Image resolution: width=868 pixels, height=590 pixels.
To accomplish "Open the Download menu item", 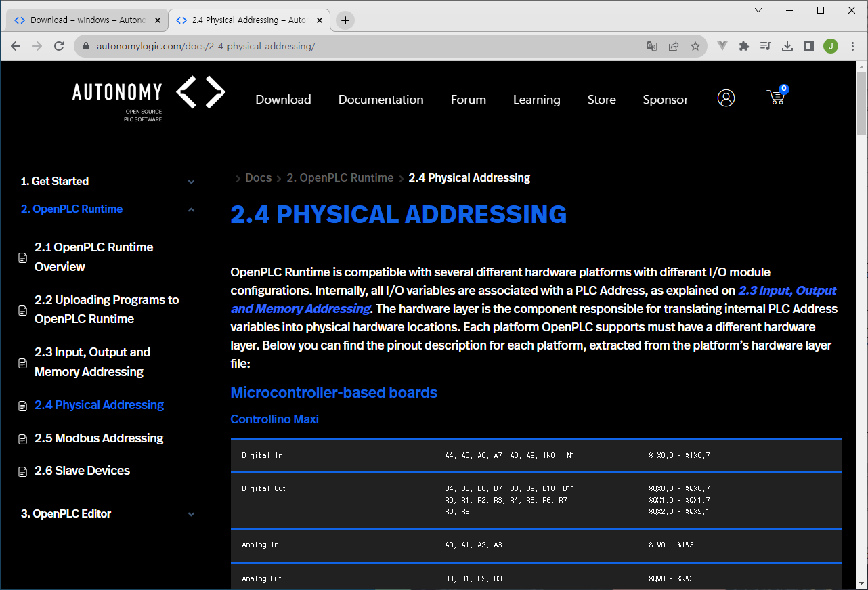I will 283,99.
